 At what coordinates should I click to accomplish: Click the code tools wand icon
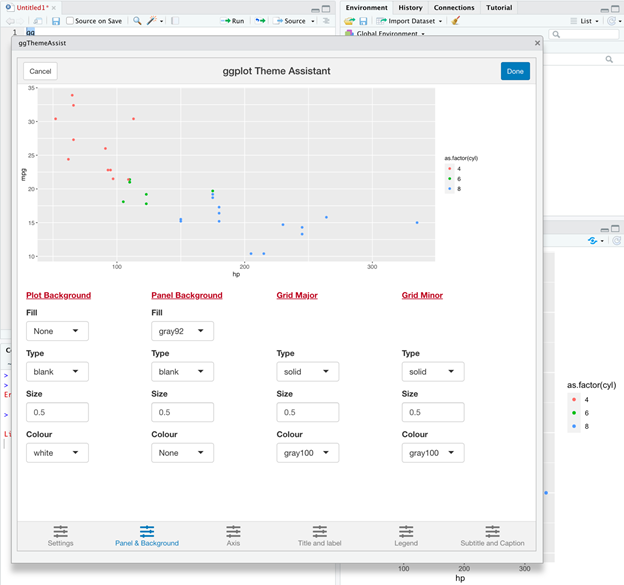[153, 21]
